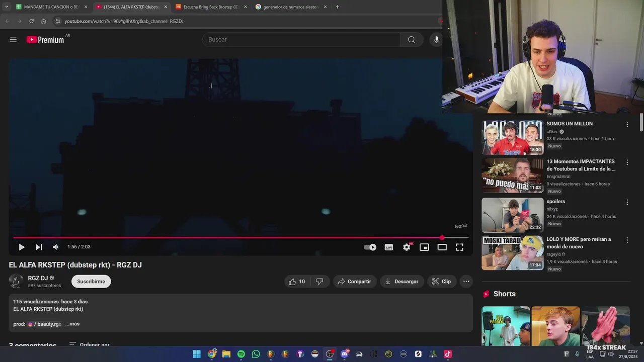
Task: Mute the video volume speaker
Action: 56,247
